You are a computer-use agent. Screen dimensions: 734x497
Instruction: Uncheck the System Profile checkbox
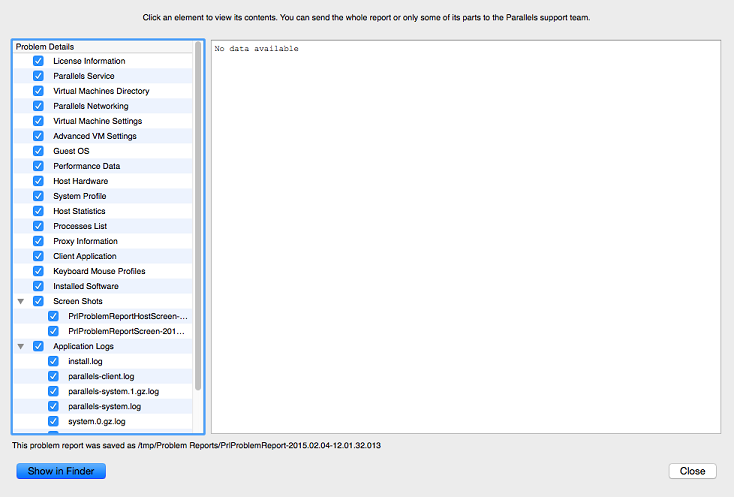pos(38,196)
